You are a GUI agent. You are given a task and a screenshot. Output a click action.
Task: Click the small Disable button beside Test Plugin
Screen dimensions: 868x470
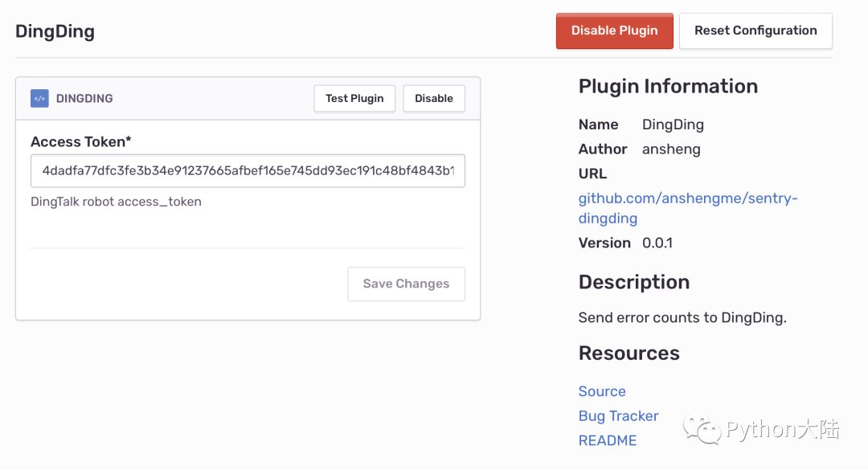[434, 98]
